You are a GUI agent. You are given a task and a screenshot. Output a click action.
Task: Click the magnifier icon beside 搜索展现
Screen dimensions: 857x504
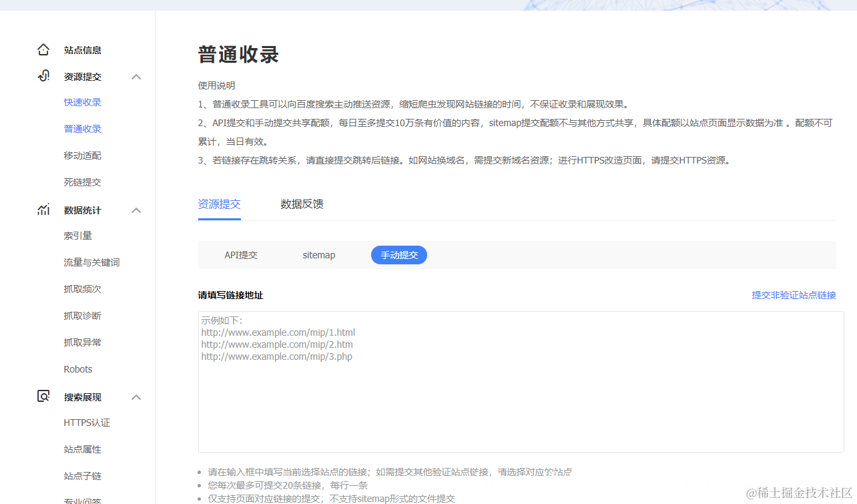[43, 396]
